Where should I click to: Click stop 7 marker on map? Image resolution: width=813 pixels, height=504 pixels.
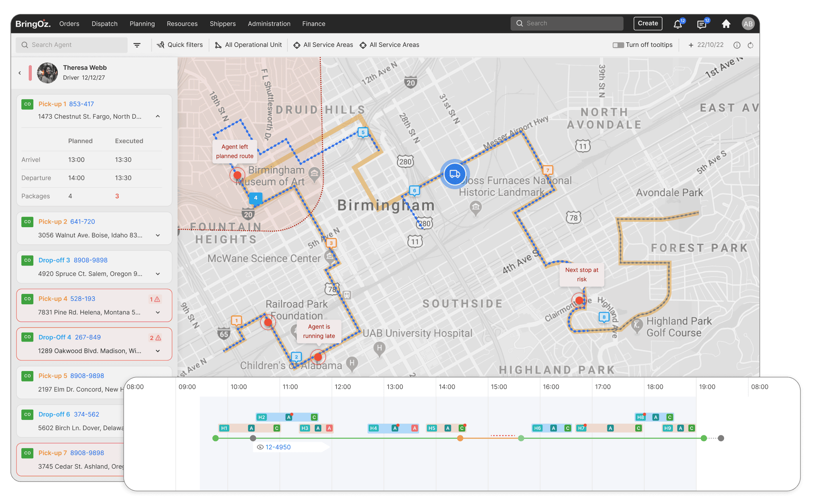[548, 170]
